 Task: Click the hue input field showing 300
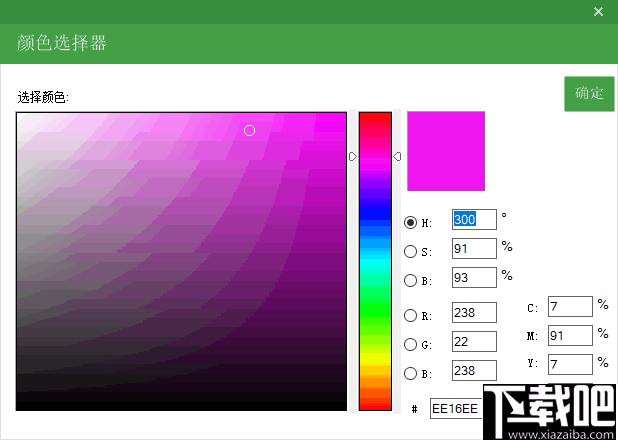tap(474, 219)
